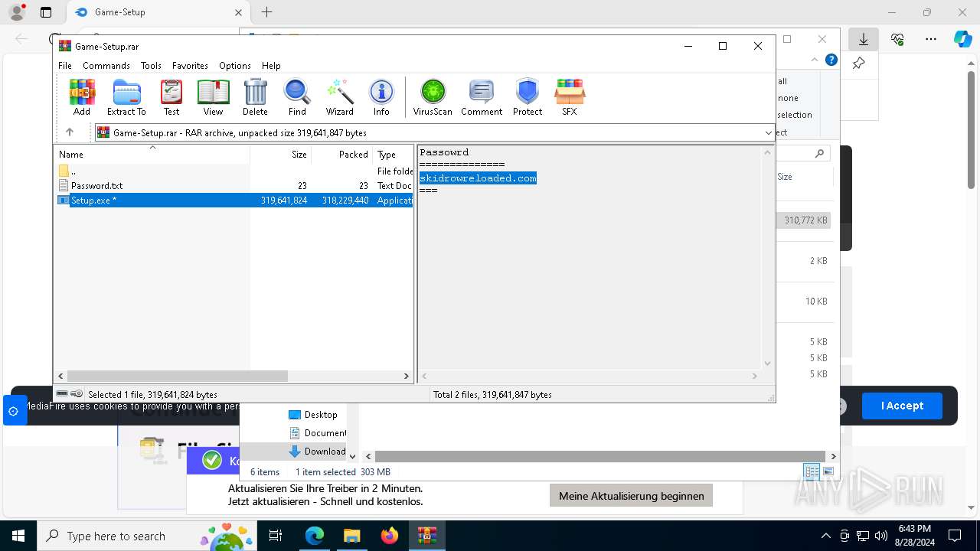This screenshot has width=980, height=551.
Task: Open a new browser tab
Action: pos(266,12)
